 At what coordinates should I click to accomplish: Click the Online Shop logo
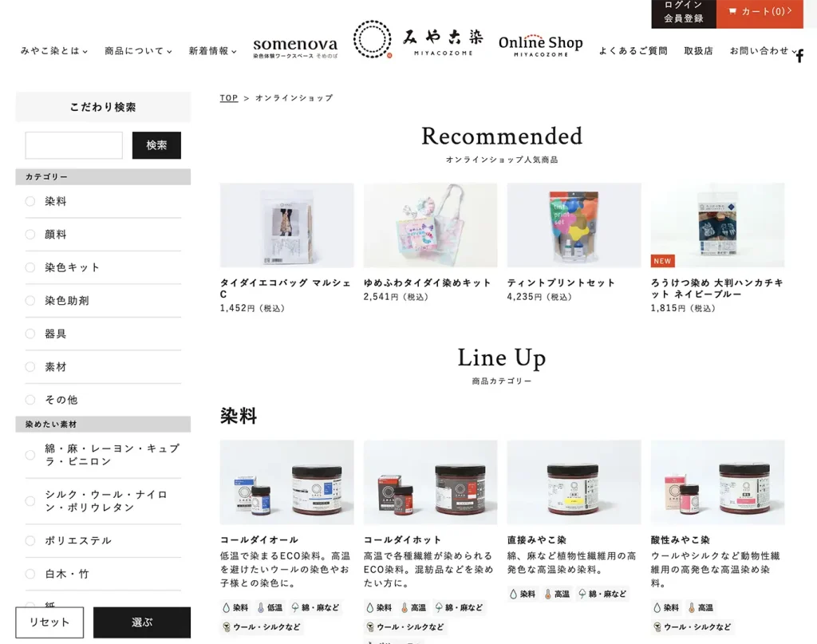coord(540,45)
